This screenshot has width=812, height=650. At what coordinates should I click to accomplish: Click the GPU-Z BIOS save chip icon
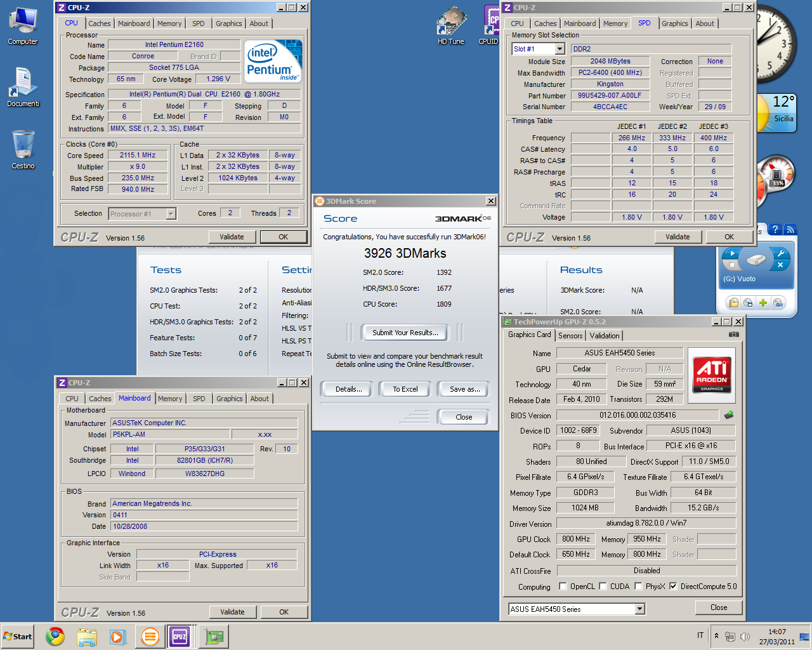point(729,415)
